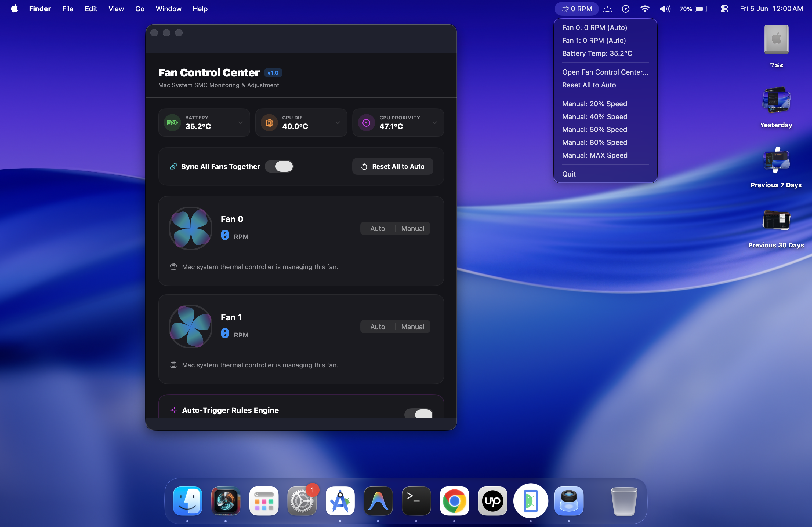812x527 pixels.
Task: Set Fan 0 to Manual mode
Action: [x=413, y=228]
